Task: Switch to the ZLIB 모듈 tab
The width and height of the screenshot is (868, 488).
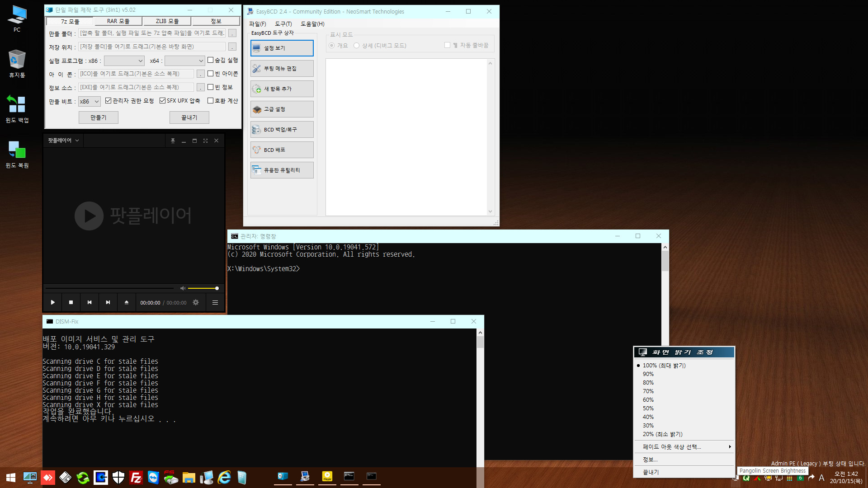Action: 167,21
